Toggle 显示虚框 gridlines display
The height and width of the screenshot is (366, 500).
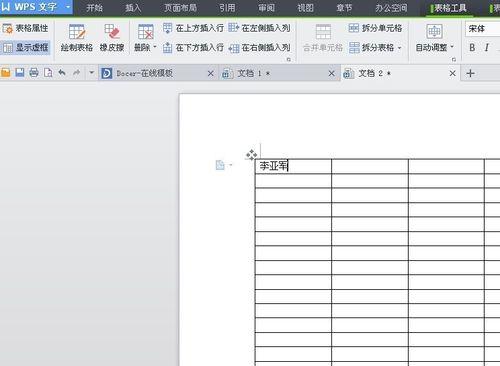coord(25,48)
